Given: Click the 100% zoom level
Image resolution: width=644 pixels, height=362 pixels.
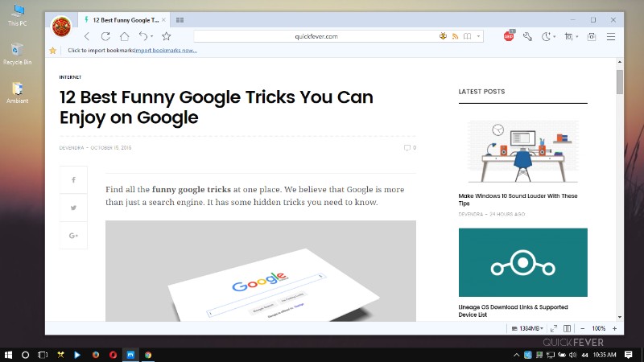Looking at the screenshot, I should point(598,328).
